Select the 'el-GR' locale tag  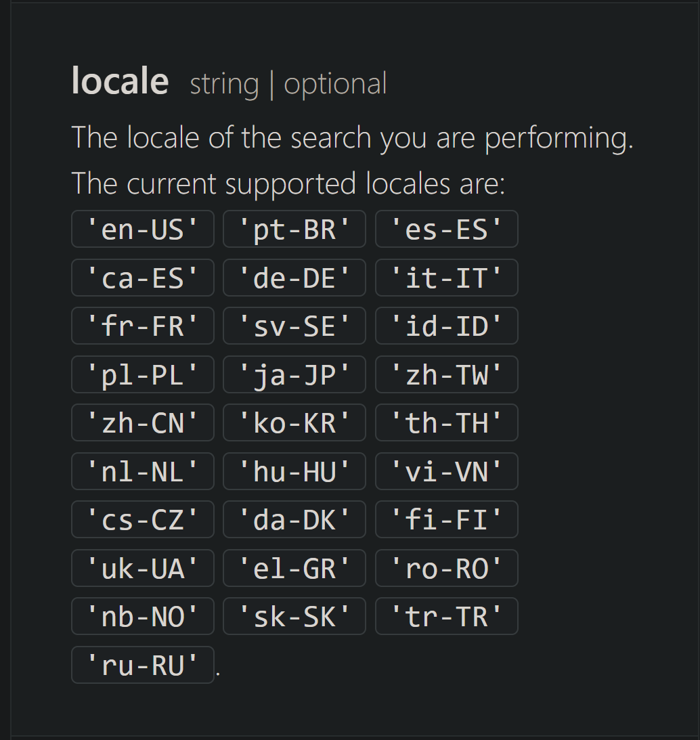(x=294, y=568)
